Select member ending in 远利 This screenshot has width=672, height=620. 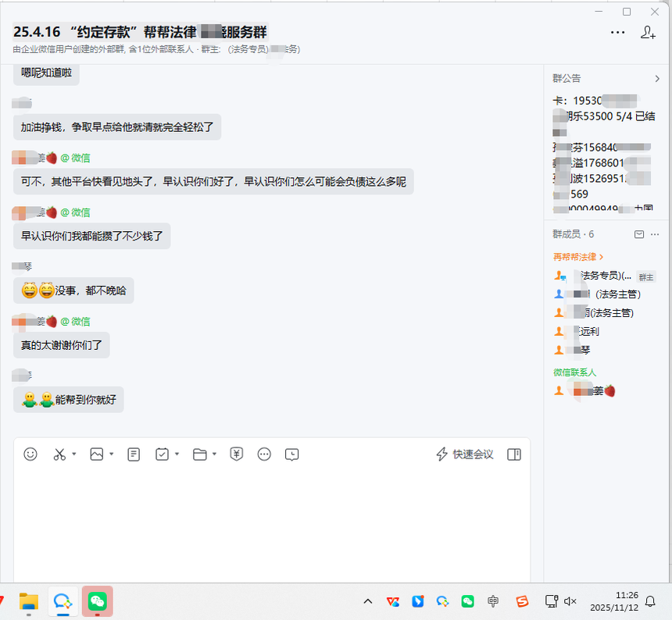pyautogui.click(x=577, y=331)
